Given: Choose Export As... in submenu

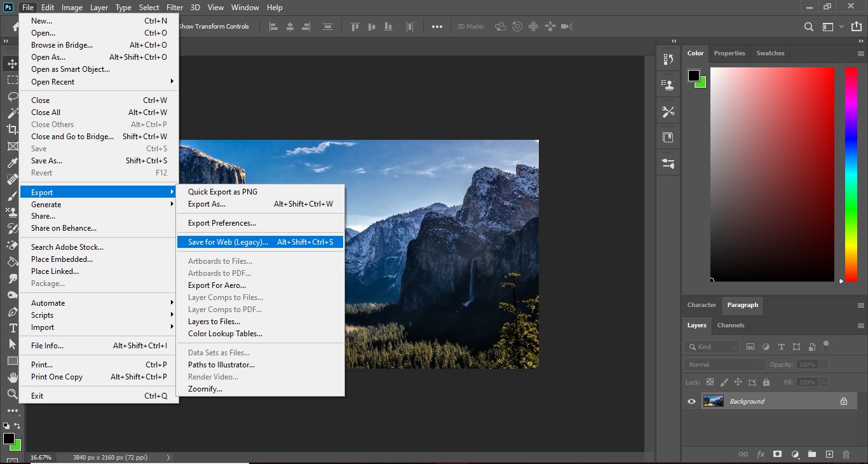Looking at the screenshot, I should point(261,204).
